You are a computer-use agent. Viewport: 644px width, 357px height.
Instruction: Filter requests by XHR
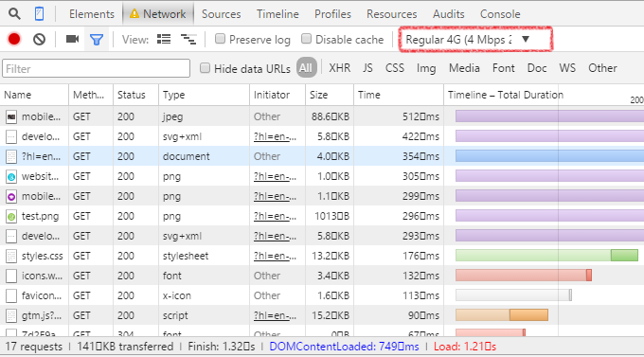[340, 68]
